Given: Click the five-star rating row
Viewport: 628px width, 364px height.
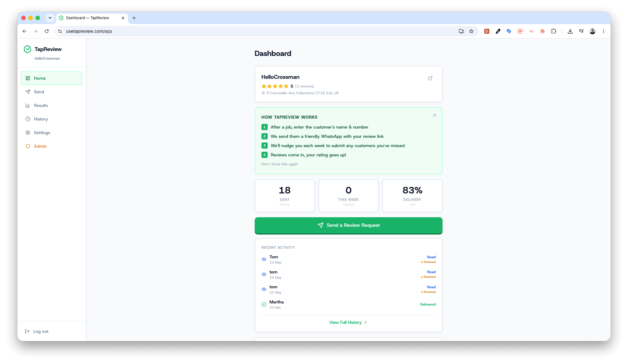Looking at the screenshot, I should coord(275,86).
